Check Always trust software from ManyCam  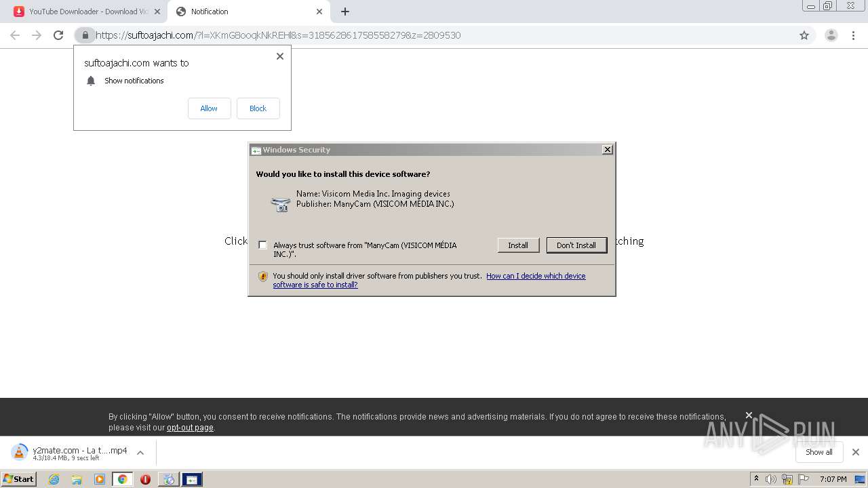click(263, 245)
